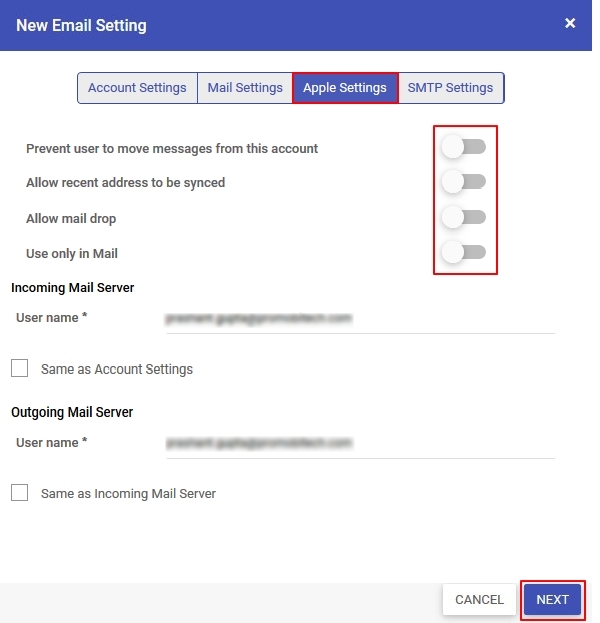
Task: Click the Incoming Mail Server user name field
Action: point(360,319)
